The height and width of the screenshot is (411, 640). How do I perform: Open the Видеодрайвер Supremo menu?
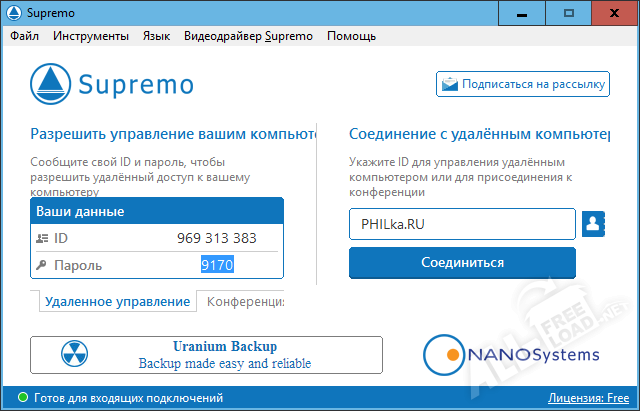pos(248,36)
